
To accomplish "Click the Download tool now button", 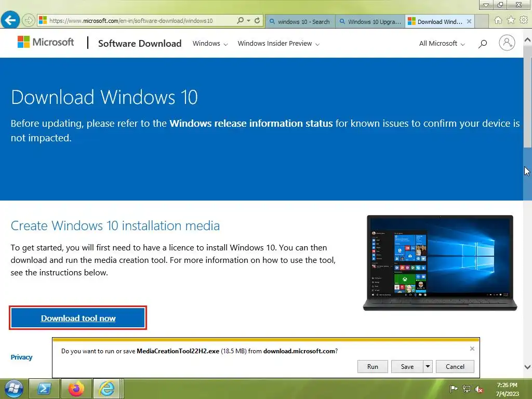I will [x=78, y=318].
